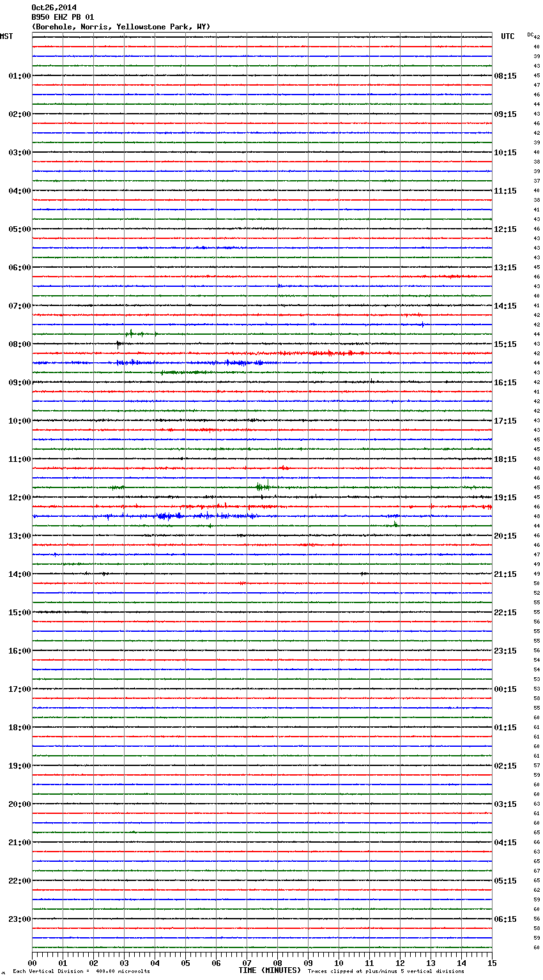Select the 11:00 MST time label

pyautogui.click(x=20, y=459)
